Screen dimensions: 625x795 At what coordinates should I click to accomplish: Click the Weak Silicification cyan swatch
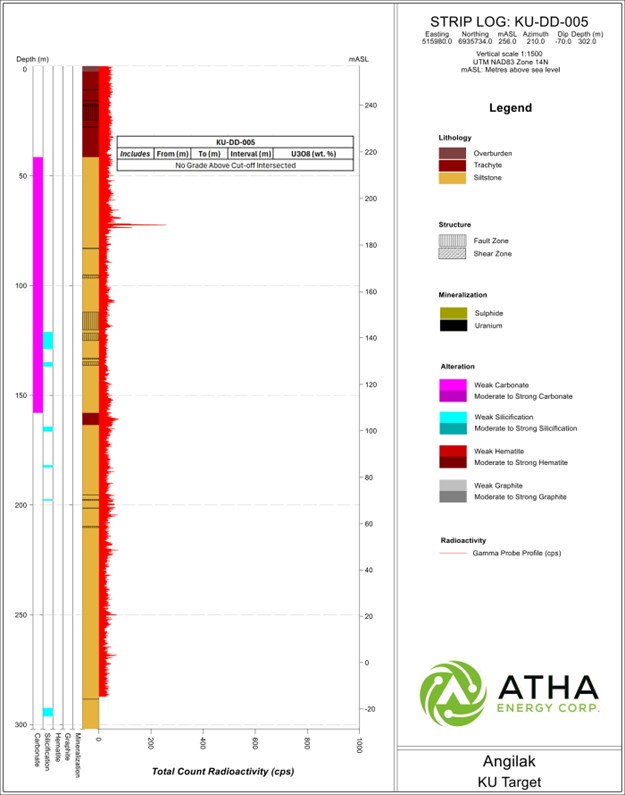click(x=452, y=416)
